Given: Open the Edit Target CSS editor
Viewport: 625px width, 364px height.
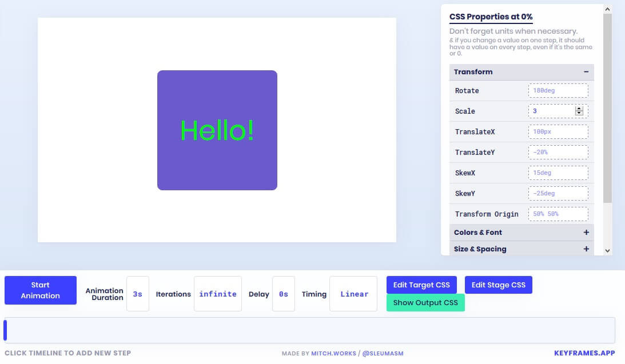Looking at the screenshot, I should click(x=421, y=285).
